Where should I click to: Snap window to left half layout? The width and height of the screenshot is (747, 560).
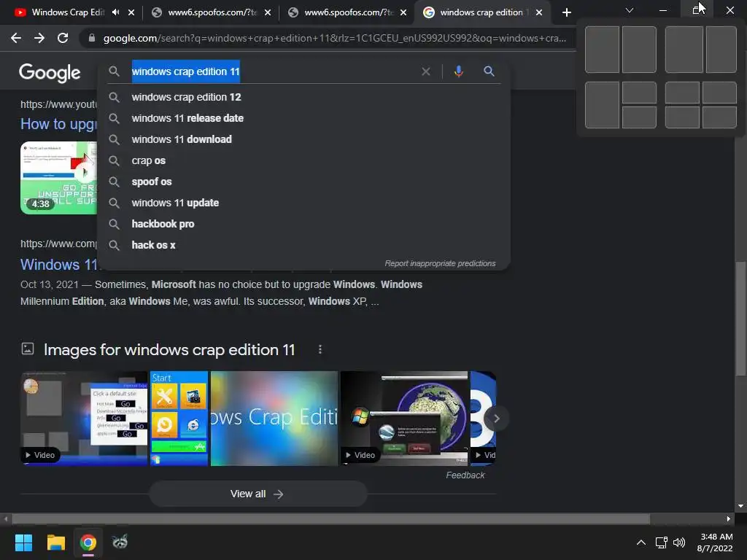(602, 50)
